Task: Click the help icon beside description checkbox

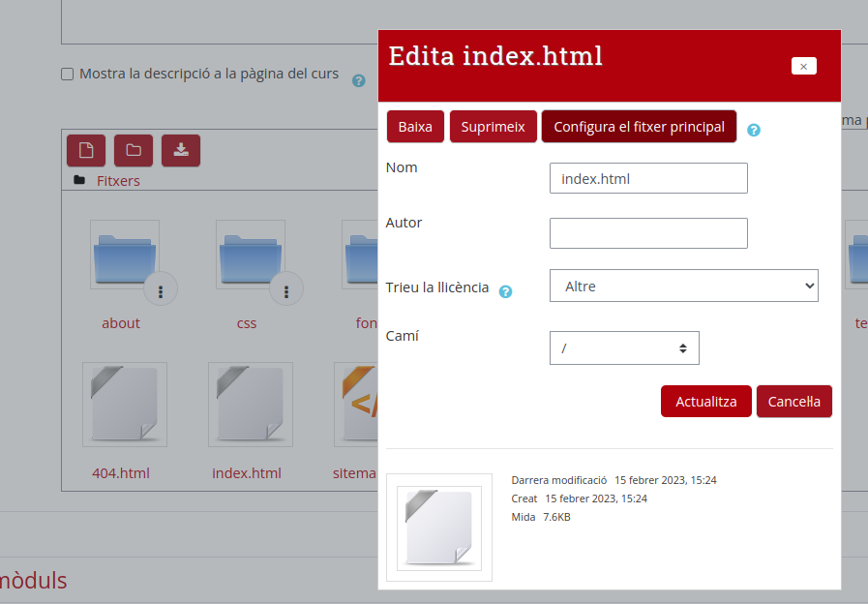Action: click(x=358, y=80)
